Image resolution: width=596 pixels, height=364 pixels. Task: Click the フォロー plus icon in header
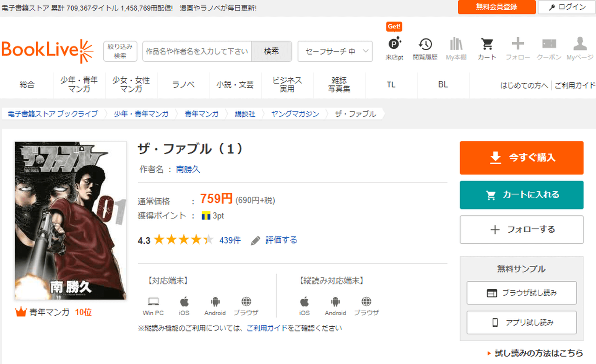tap(518, 45)
